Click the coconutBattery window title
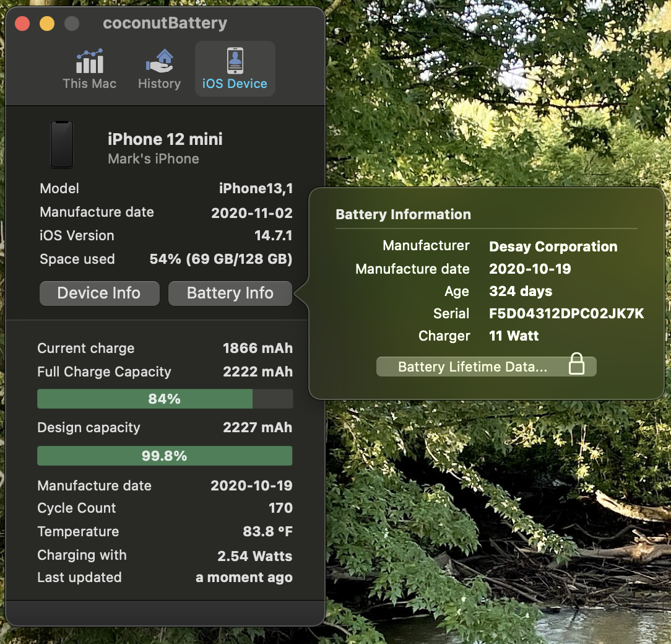The width and height of the screenshot is (671, 644). [x=165, y=23]
